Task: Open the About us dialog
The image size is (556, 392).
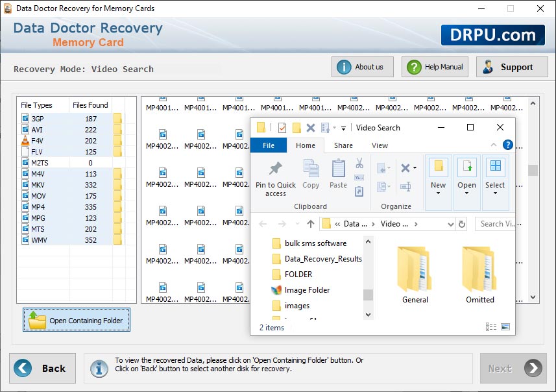Action: pos(363,67)
